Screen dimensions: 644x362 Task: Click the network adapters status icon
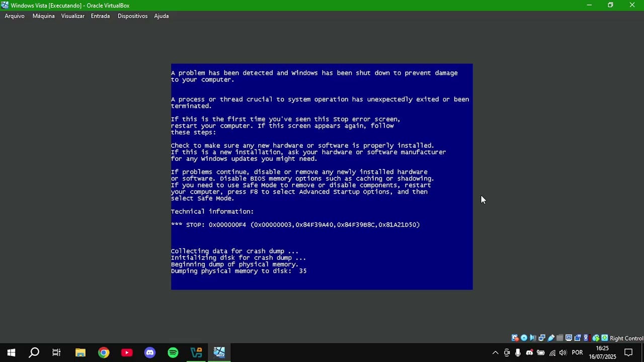[x=542, y=338]
